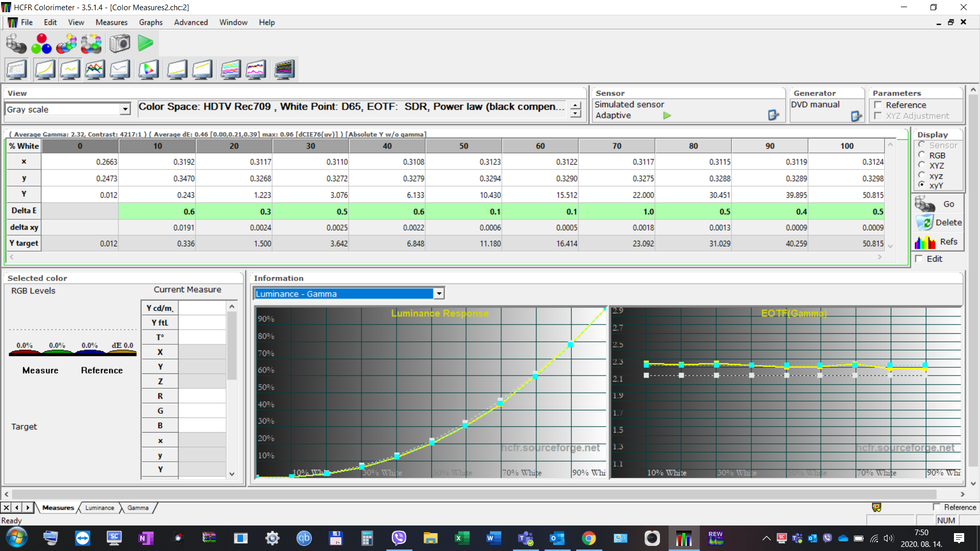Expand the Luminance - Gamma information dropdown
Screen dimensions: 980x551
[x=439, y=293]
